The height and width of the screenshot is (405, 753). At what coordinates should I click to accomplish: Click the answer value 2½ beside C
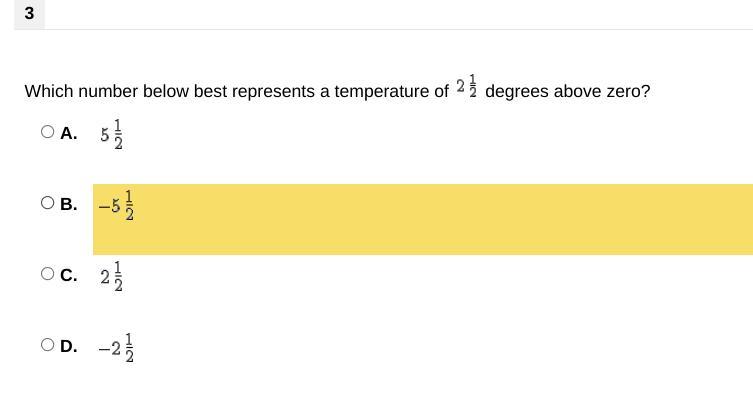coord(112,276)
